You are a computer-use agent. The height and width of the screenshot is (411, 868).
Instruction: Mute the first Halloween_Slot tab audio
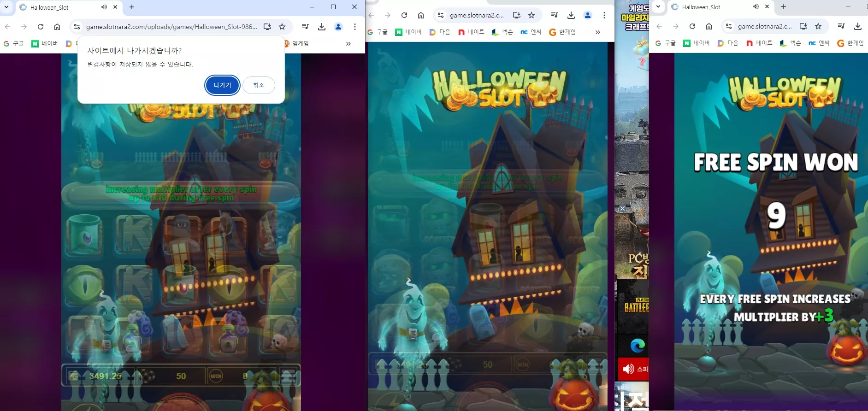(104, 7)
